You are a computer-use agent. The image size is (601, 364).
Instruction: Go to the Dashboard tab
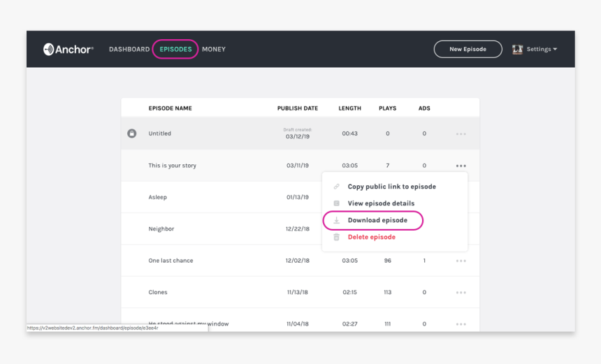tap(129, 50)
